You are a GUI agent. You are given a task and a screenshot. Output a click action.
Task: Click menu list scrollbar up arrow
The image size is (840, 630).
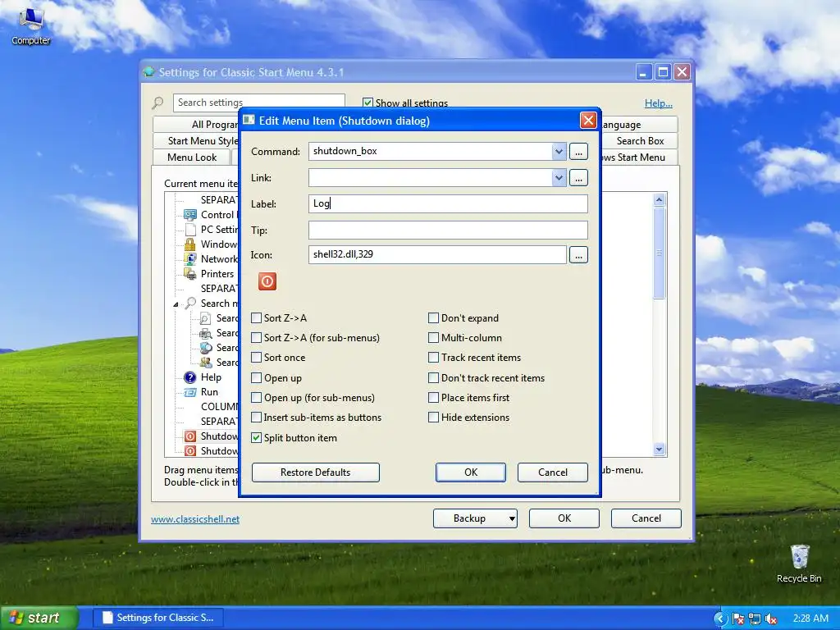[659, 200]
